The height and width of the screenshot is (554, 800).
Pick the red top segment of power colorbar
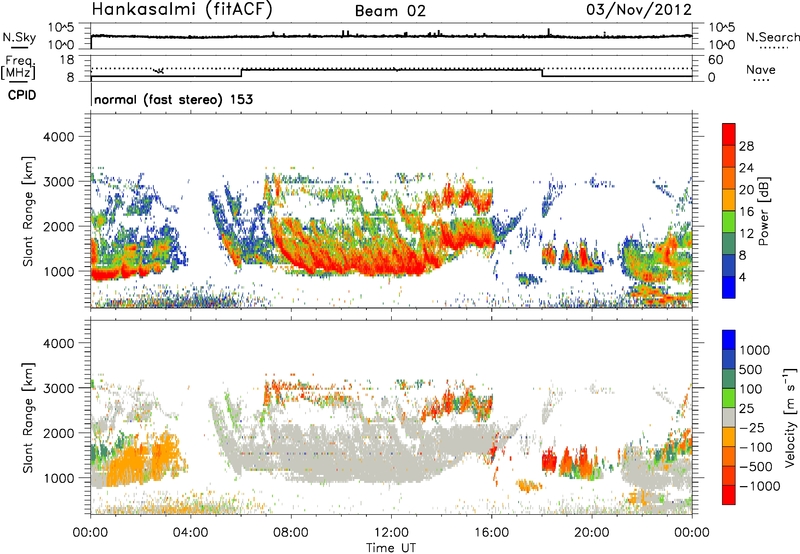click(729, 134)
